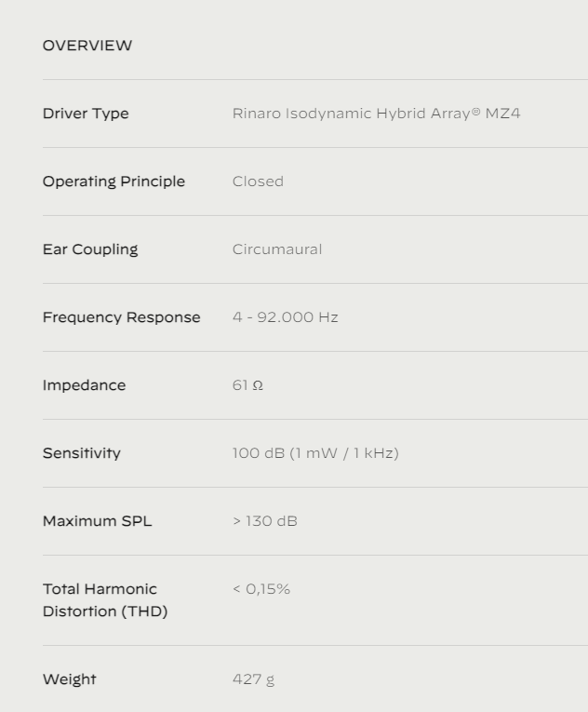This screenshot has width=588, height=712.
Task: Select the Ear Coupling label
Action: 90,249
